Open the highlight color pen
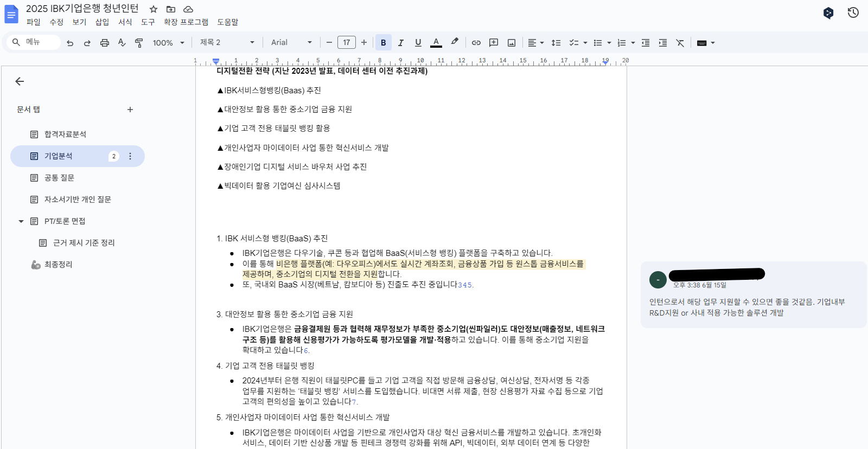The height and width of the screenshot is (449, 868). click(x=455, y=42)
